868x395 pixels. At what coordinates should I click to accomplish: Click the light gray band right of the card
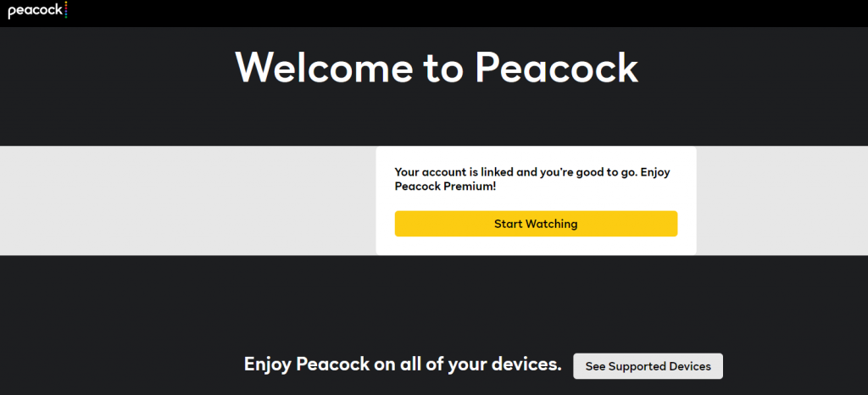(x=782, y=200)
